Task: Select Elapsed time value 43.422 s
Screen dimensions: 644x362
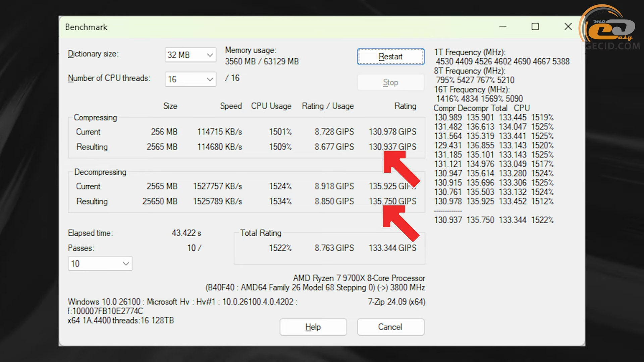Action: tap(186, 233)
